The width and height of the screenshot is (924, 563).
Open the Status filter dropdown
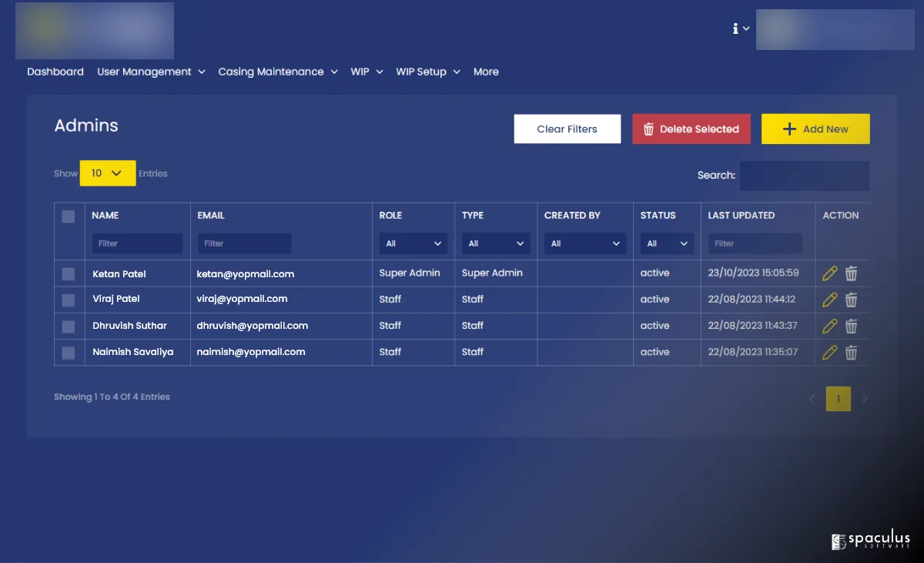pos(666,243)
